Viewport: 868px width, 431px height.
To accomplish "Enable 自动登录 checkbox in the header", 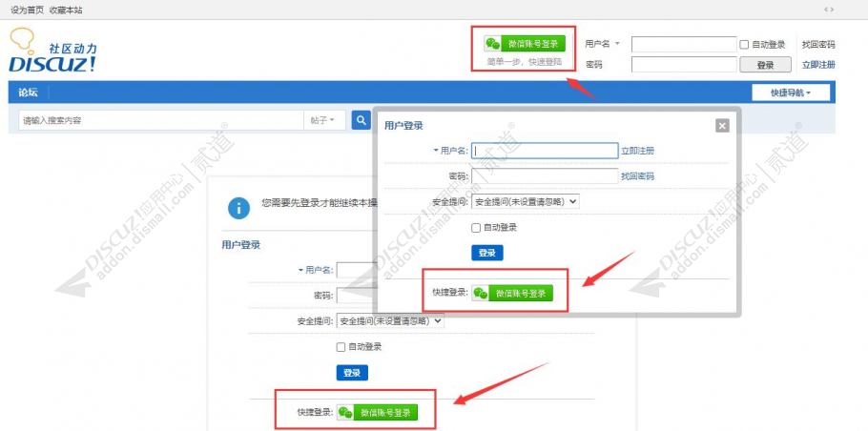I will point(745,45).
